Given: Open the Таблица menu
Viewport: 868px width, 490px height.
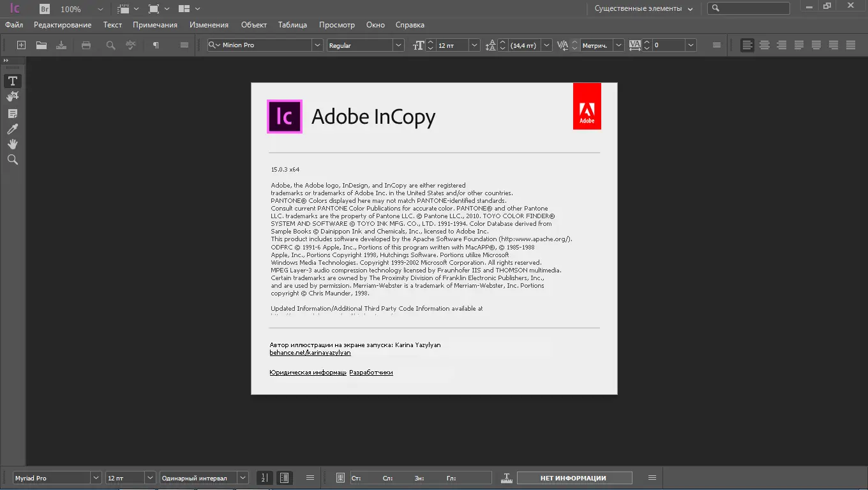Looking at the screenshot, I should click(292, 25).
